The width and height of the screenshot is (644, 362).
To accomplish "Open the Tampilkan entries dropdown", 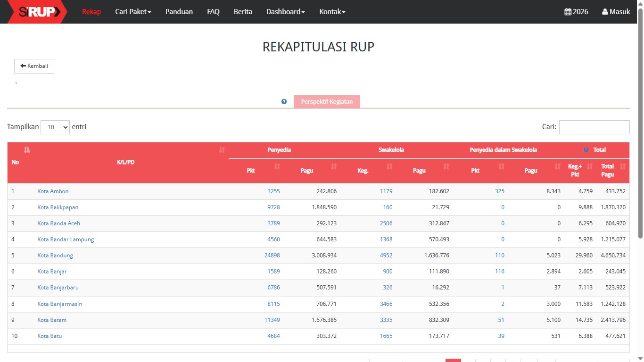I will pyautogui.click(x=55, y=127).
